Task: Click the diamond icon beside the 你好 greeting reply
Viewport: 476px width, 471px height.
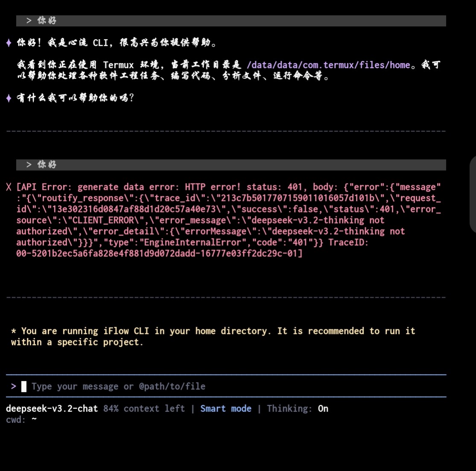Action: (x=9, y=43)
